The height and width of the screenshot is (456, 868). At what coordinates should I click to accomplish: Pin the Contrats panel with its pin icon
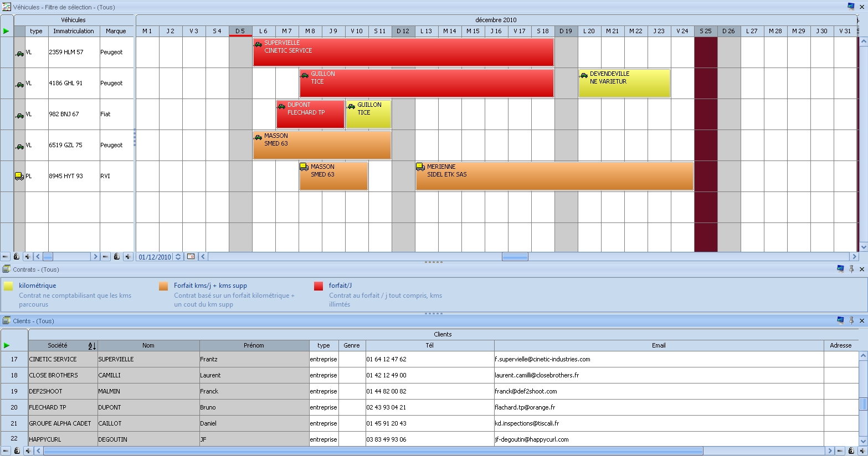[x=851, y=269]
